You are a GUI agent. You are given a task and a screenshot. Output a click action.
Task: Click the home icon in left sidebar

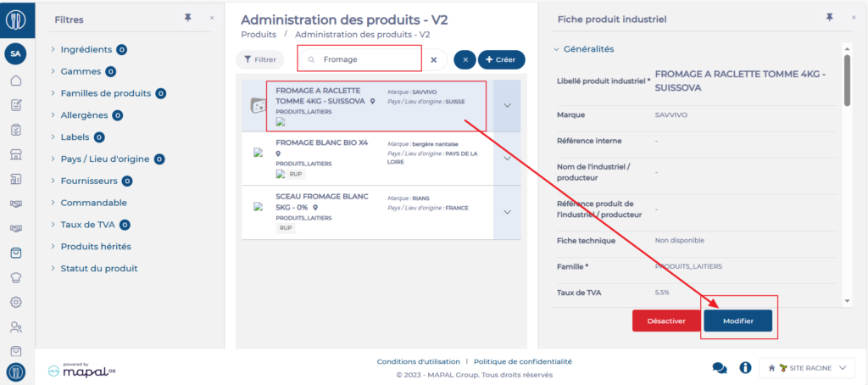[x=16, y=81]
